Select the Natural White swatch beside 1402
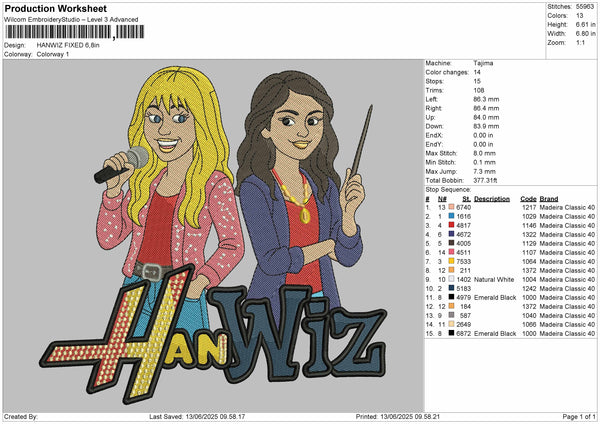 451,279
